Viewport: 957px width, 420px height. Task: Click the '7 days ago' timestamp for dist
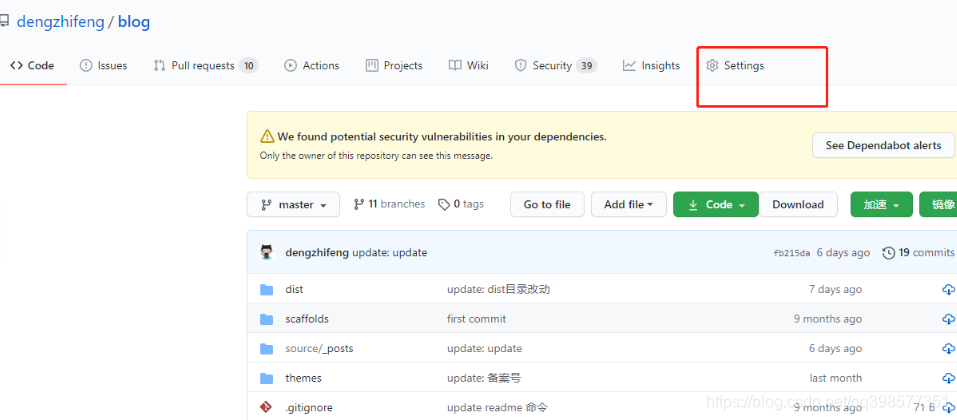[836, 289]
